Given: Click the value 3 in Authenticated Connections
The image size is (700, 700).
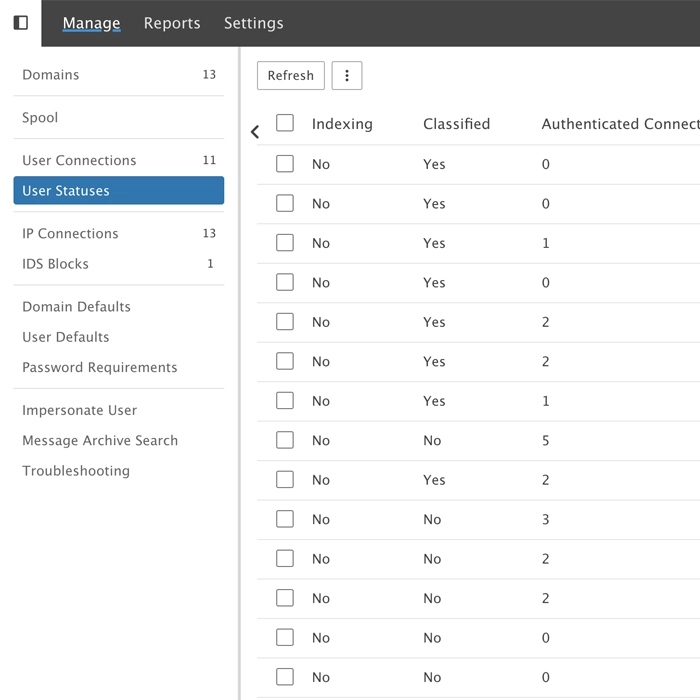Looking at the screenshot, I should click(x=546, y=520).
